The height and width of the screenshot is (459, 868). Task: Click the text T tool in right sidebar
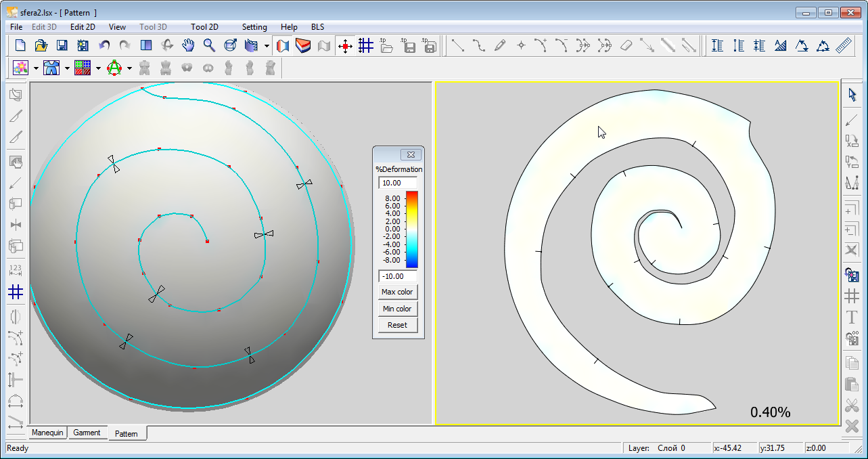852,317
